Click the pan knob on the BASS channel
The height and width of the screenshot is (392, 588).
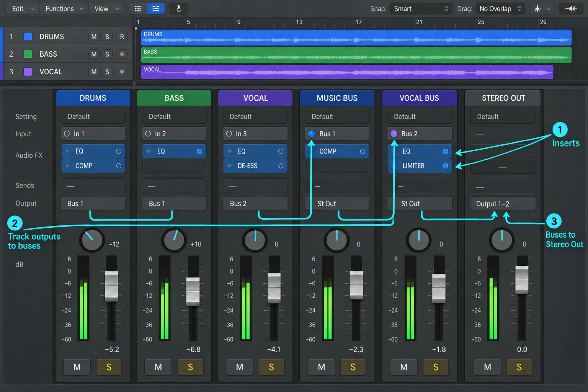point(174,240)
